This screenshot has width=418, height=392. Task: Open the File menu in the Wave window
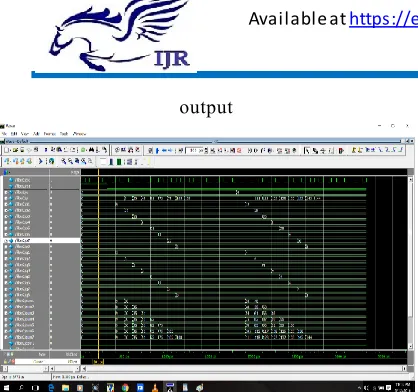(x=4, y=134)
